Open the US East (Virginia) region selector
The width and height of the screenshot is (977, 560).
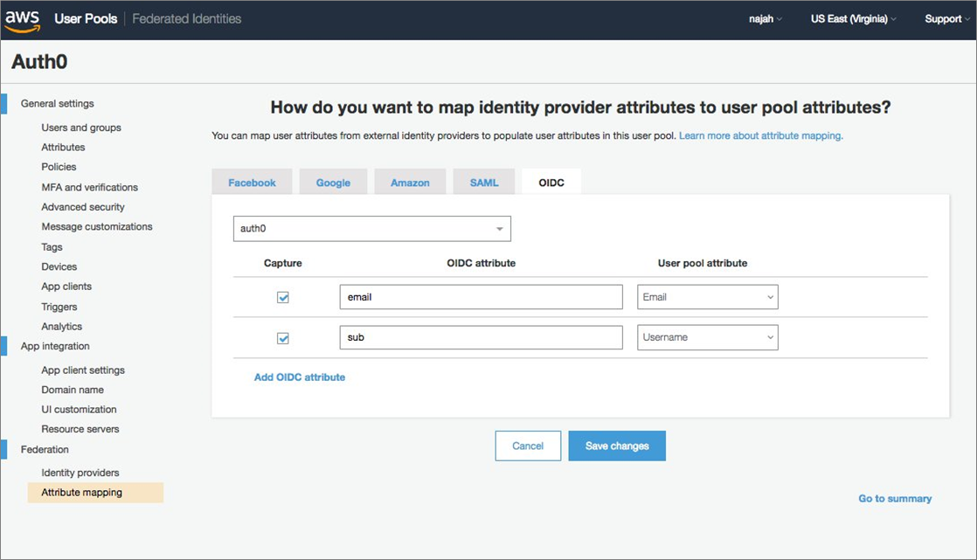[x=850, y=17]
